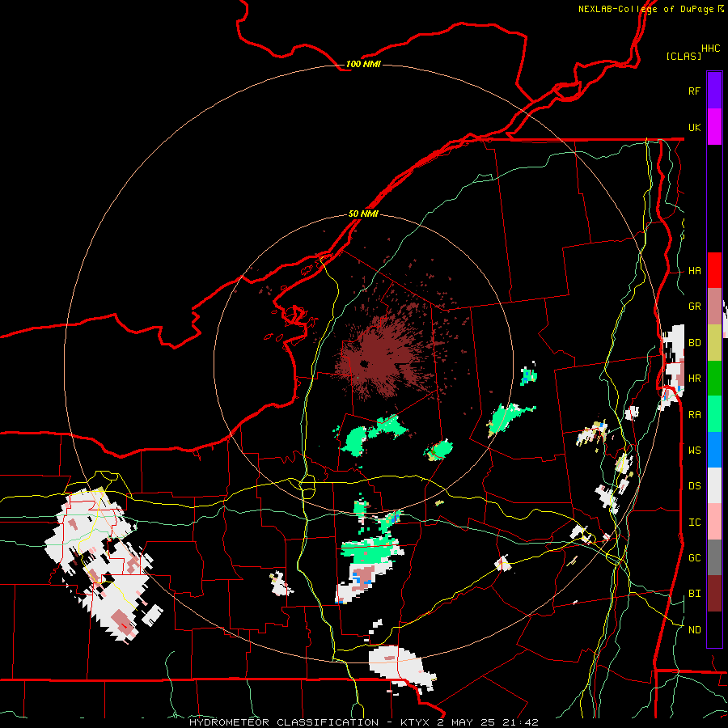Click the RA legend label

pyautogui.click(x=694, y=415)
